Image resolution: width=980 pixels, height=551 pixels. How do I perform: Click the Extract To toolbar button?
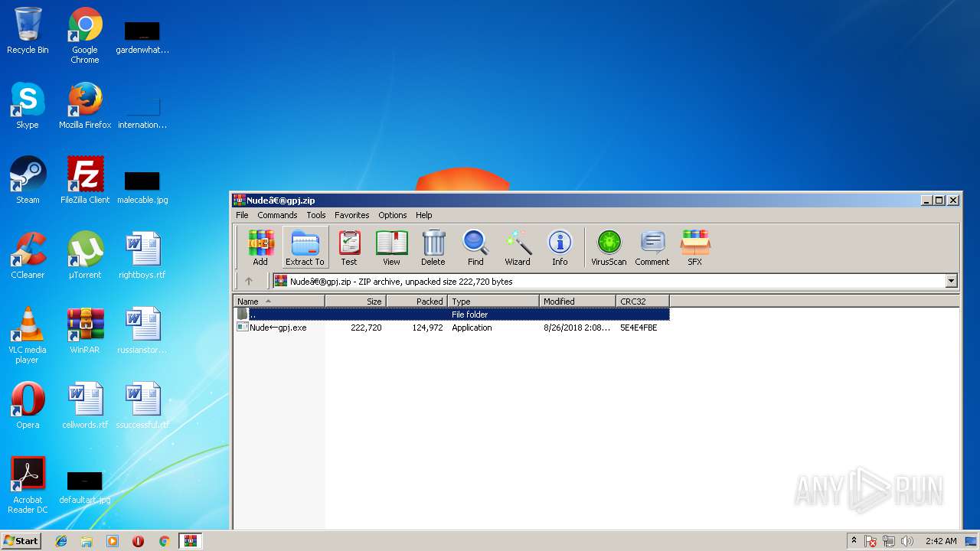pyautogui.click(x=305, y=247)
